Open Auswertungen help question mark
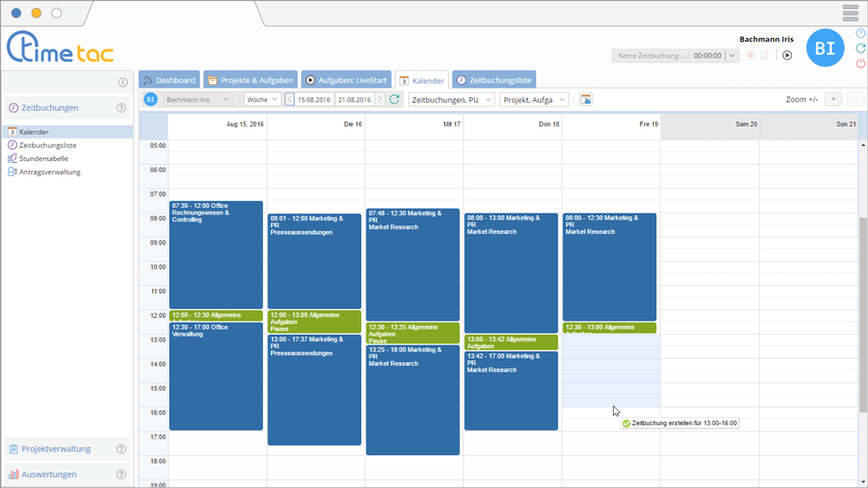This screenshot has height=488, width=868. point(121,474)
